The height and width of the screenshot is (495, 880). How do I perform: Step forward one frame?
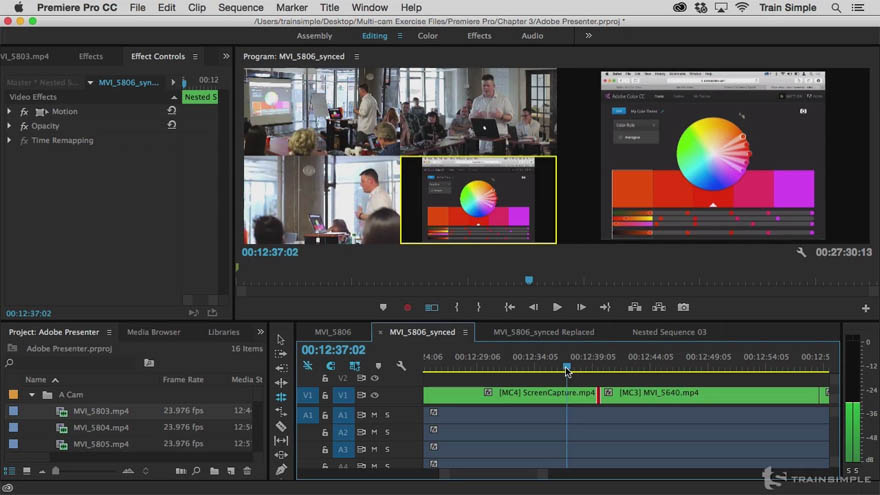(581, 308)
